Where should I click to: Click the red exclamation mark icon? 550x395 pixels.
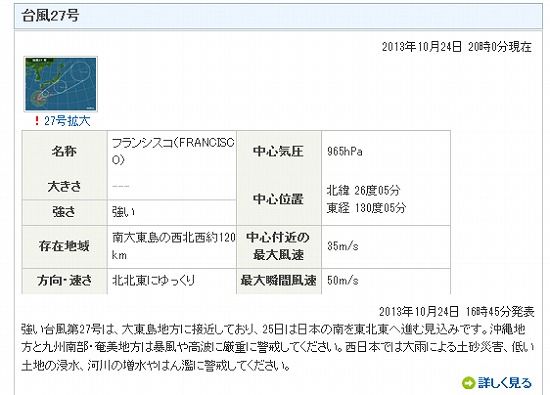point(37,121)
